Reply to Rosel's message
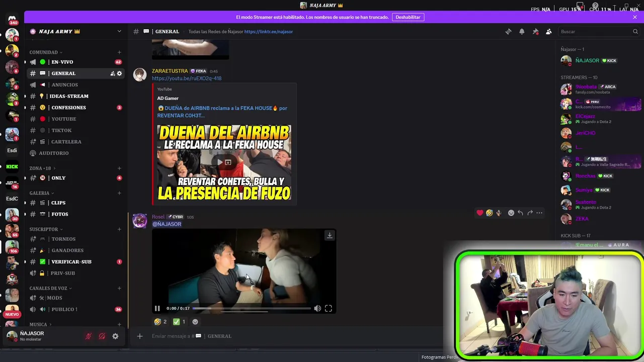The image size is (644, 362). (520, 213)
